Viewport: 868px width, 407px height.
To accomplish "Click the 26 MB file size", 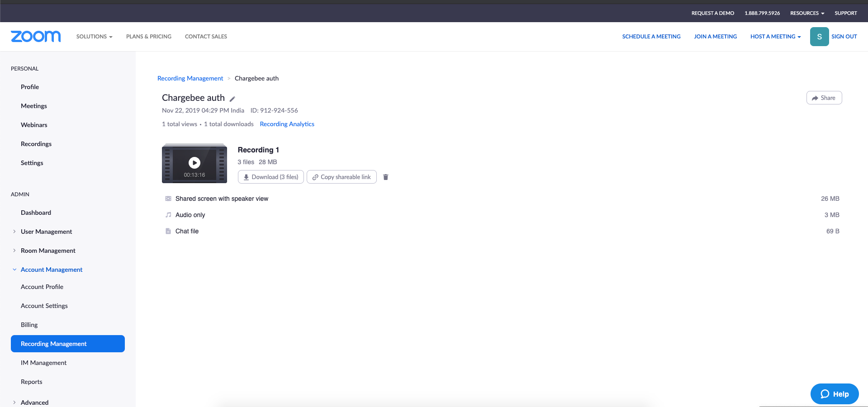I will [830, 199].
